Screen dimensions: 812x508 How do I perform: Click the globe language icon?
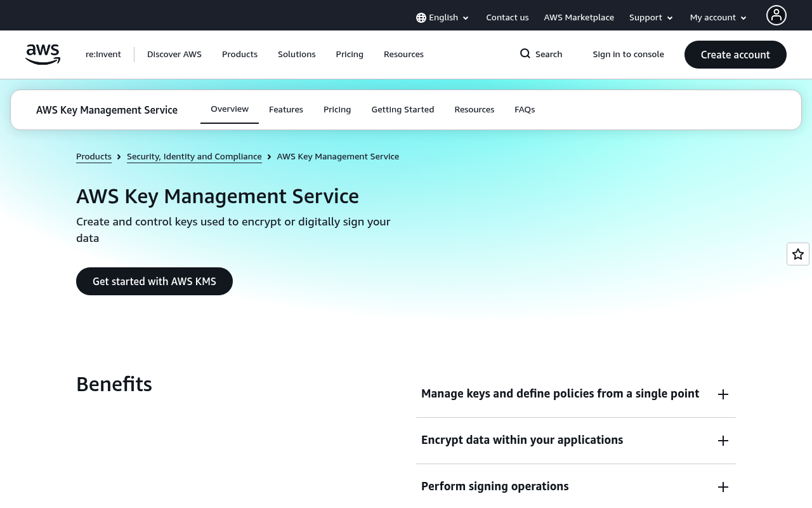click(x=421, y=18)
